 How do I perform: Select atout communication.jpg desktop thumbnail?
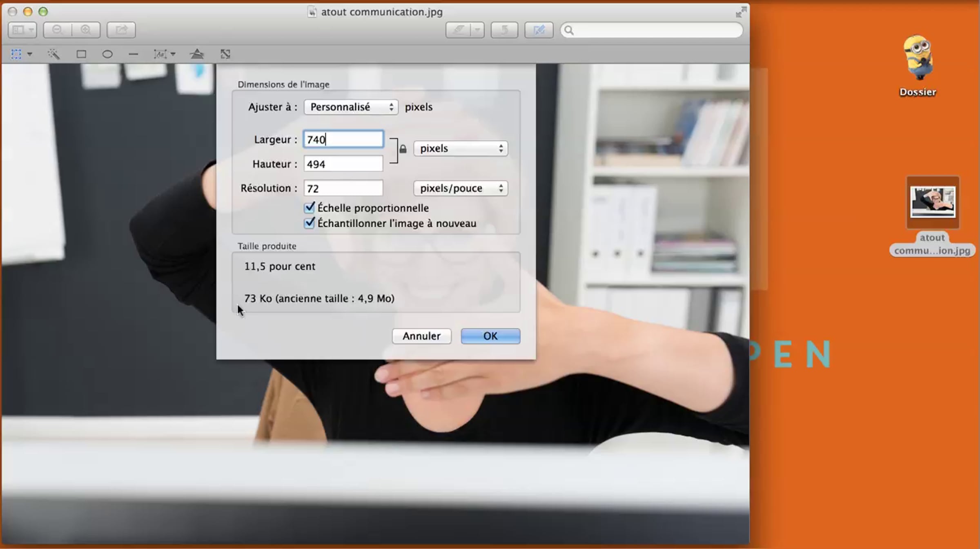coord(933,202)
